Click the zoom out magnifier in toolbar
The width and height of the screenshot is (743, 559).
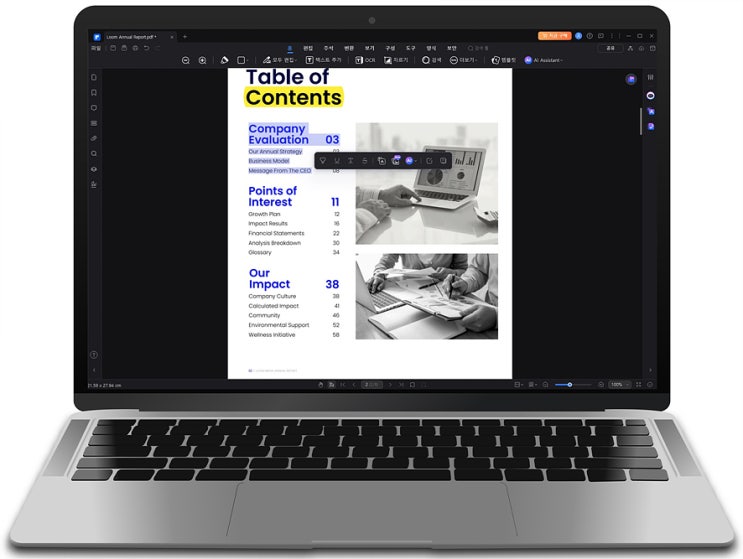(186, 60)
